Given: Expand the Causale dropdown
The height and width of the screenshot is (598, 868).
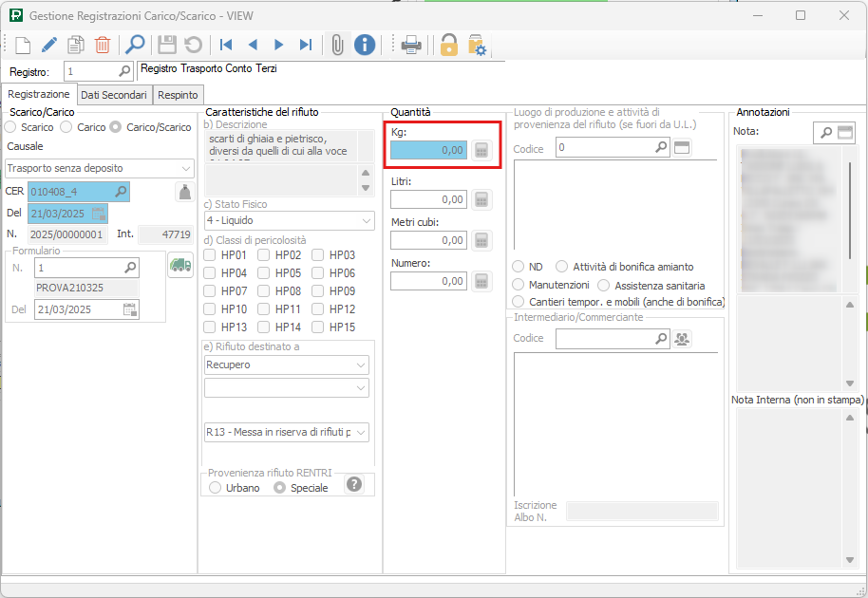Looking at the screenshot, I should click(x=185, y=168).
